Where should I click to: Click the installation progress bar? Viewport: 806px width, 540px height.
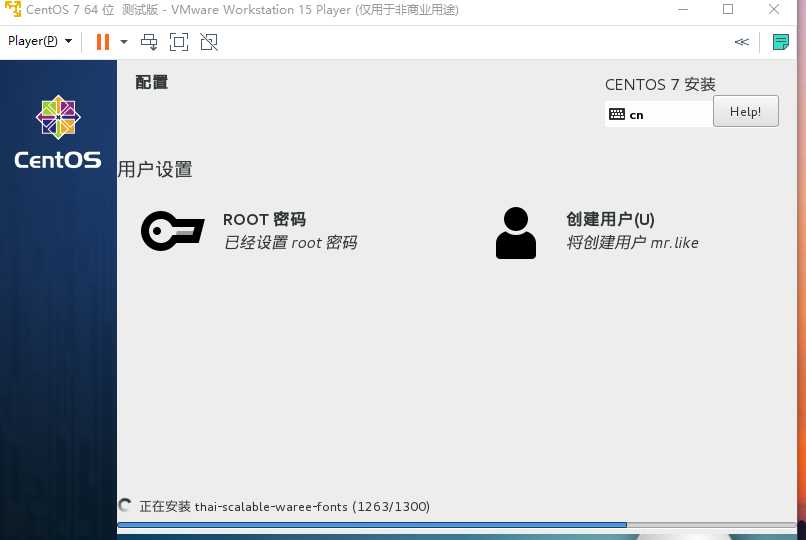(456, 525)
